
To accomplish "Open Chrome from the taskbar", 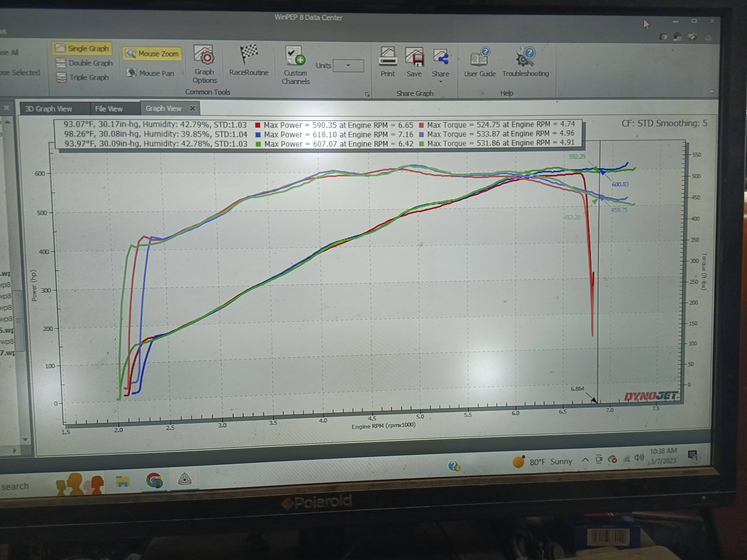I will [154, 480].
